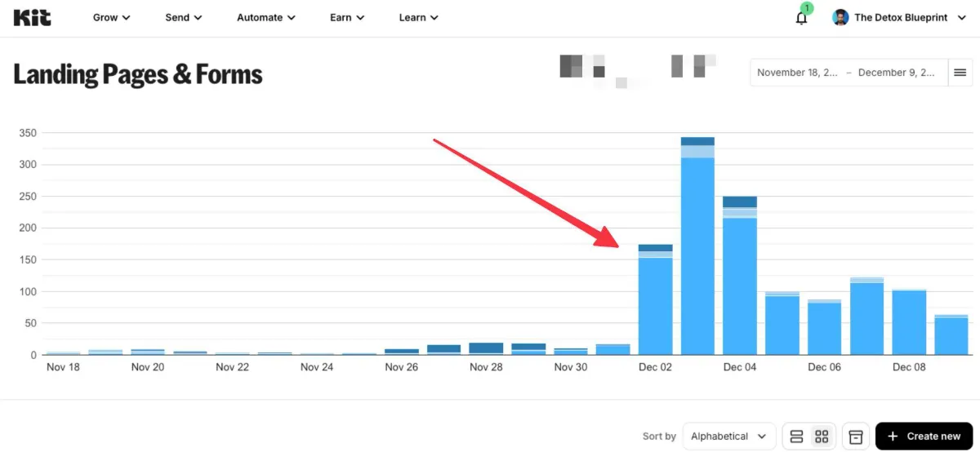Expand the Automate dropdown

pyautogui.click(x=265, y=17)
